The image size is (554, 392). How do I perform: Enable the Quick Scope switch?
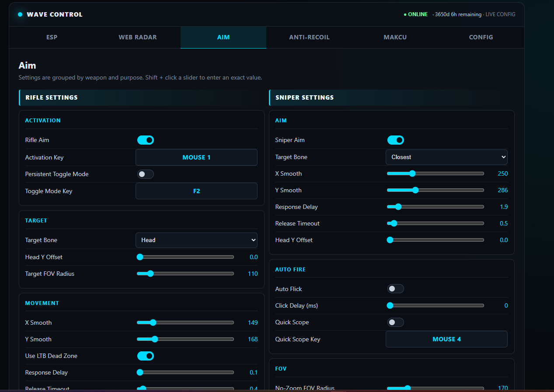click(396, 322)
